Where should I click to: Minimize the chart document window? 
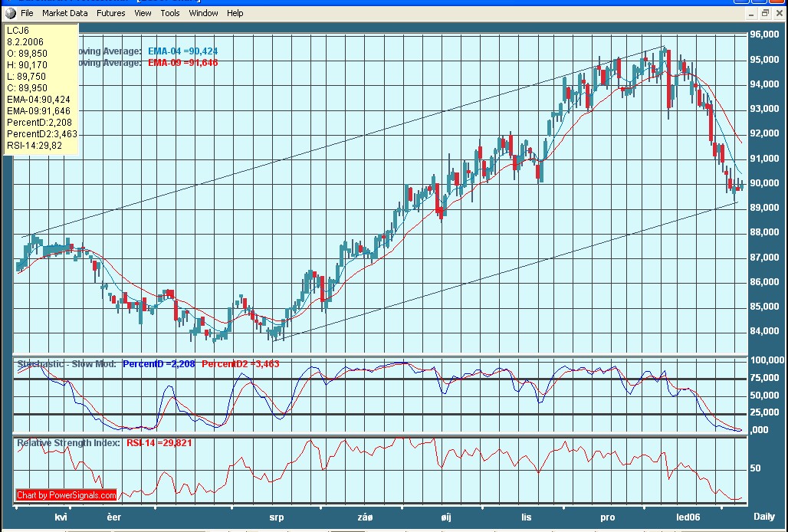coord(750,14)
